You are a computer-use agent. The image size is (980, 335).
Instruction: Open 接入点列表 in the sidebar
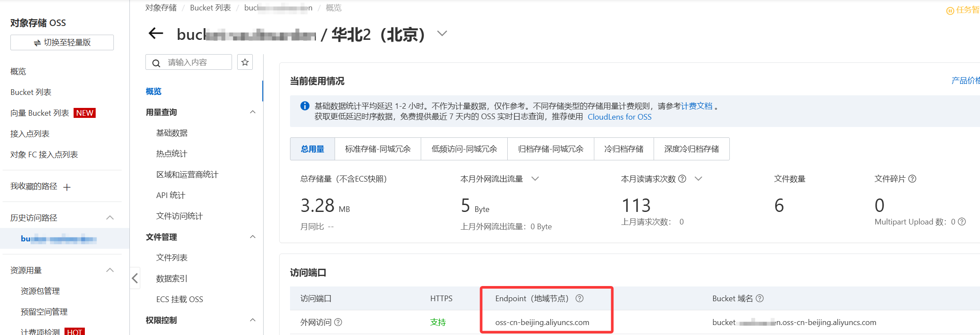tap(30, 134)
